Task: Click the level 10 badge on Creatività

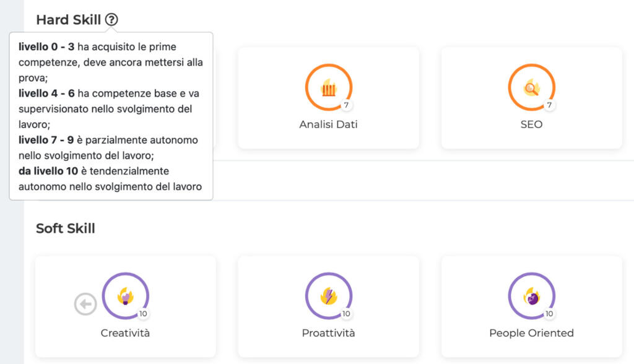Action: (x=143, y=314)
